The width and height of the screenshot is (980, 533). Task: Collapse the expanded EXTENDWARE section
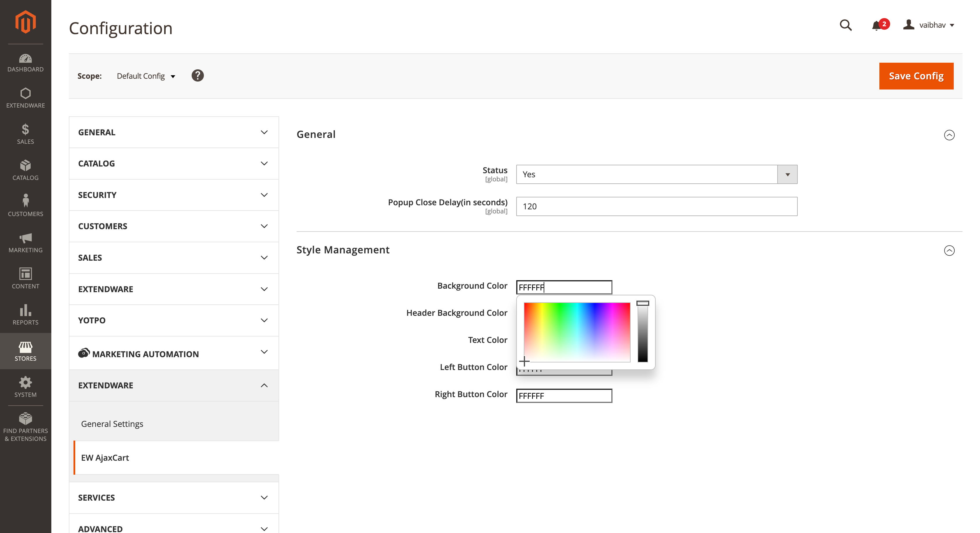pos(174,385)
